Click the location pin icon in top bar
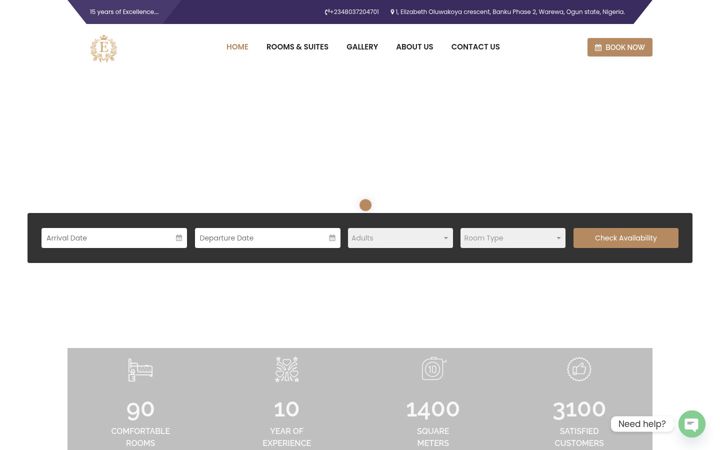The height and width of the screenshot is (450, 720). tap(392, 12)
